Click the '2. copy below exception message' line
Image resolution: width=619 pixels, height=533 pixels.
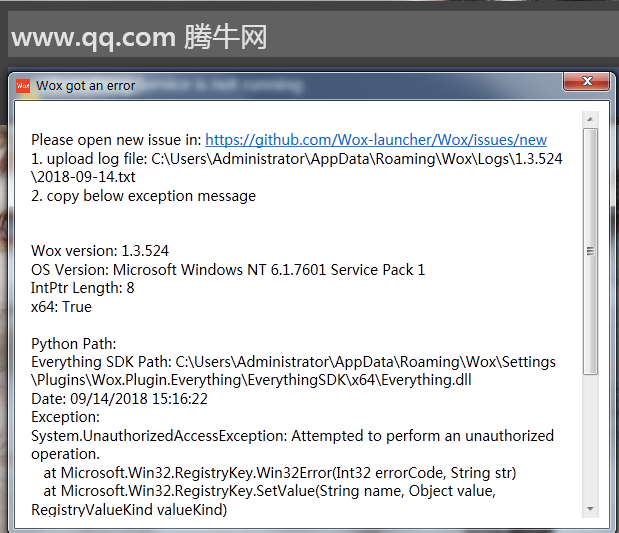[x=143, y=196]
